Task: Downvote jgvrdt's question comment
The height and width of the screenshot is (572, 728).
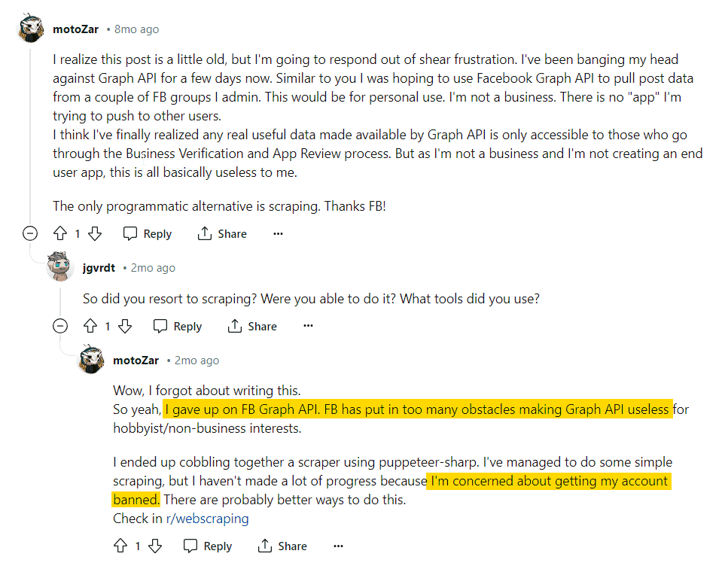Action: (x=125, y=326)
